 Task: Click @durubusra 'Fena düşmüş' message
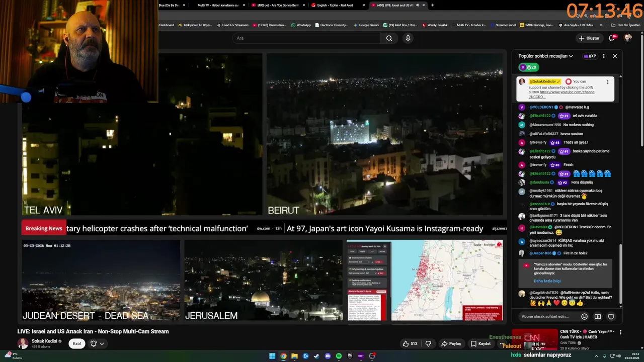561,183
